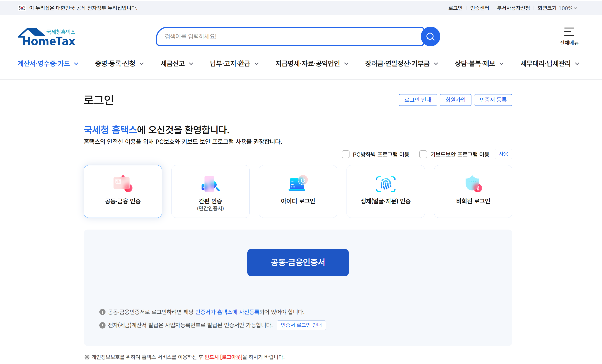This screenshot has width=602, height=364.
Task: Click the 로그인 page heading
Action: pyautogui.click(x=99, y=100)
